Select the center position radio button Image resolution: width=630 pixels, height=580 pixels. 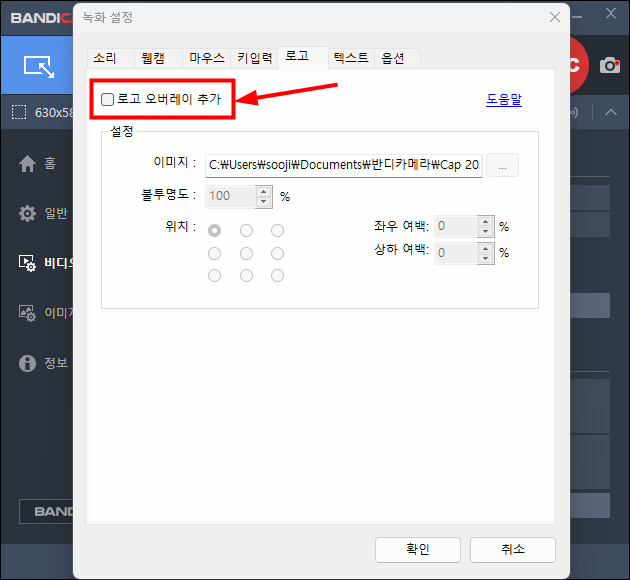[246, 253]
